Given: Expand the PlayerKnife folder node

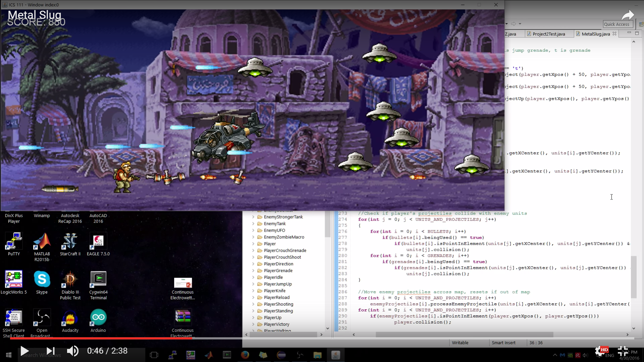Looking at the screenshot, I should 253,291.
